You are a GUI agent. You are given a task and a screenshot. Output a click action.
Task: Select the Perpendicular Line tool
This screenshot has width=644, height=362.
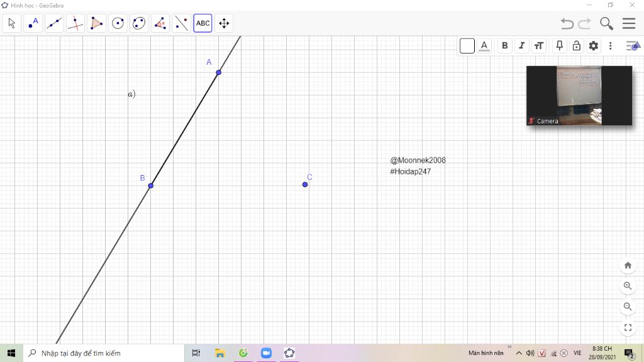75,23
